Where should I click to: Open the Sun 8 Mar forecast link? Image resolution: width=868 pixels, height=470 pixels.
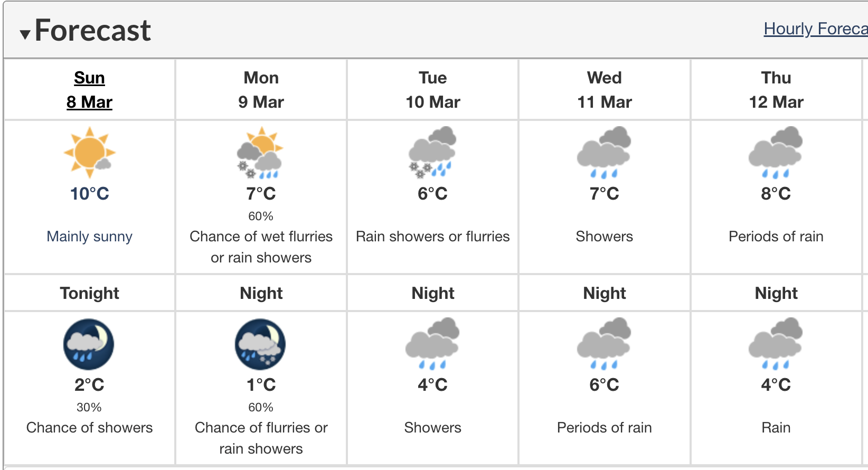[89, 90]
